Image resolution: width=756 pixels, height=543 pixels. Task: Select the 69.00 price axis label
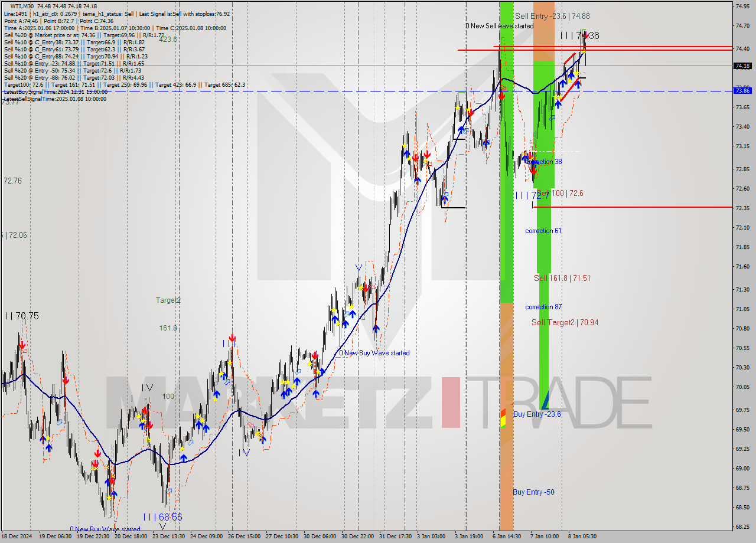[742, 469]
